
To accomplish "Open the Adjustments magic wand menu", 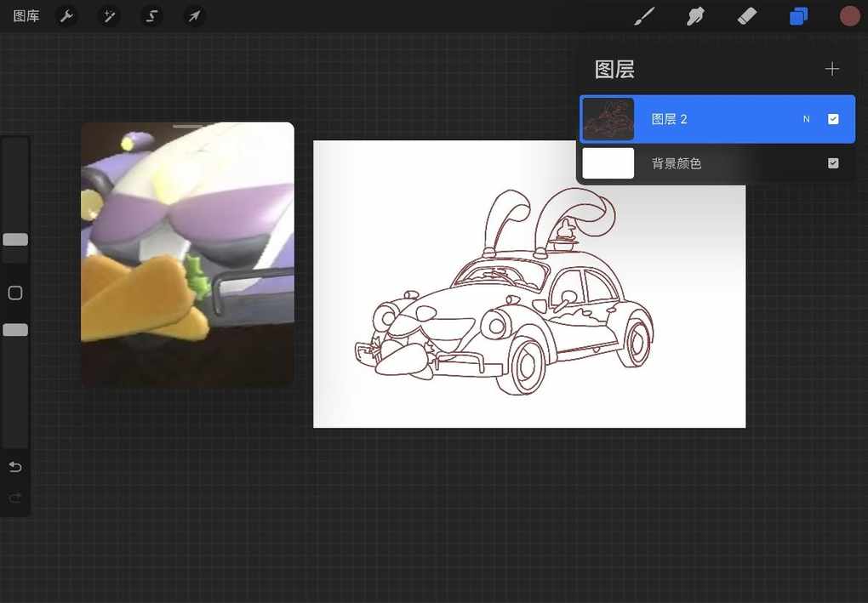I will point(109,16).
